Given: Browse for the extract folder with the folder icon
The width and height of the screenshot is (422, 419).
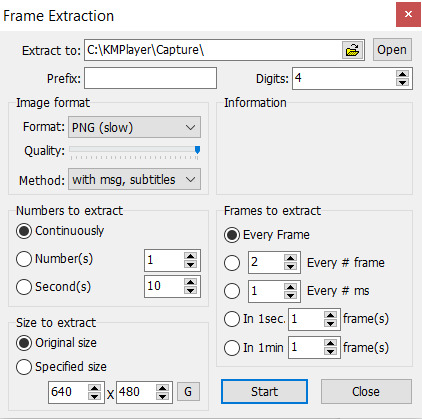Looking at the screenshot, I should coord(352,50).
